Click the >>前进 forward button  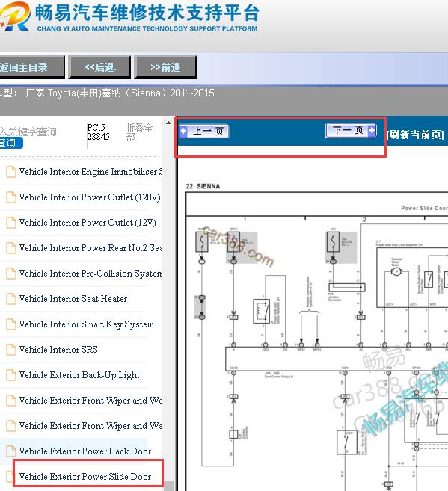(165, 67)
